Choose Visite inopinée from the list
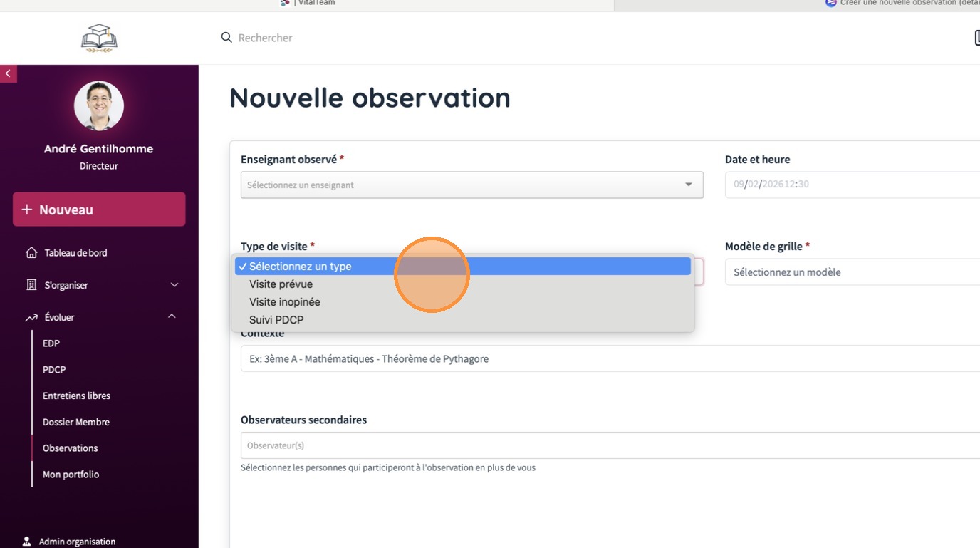This screenshot has height=548, width=980. [284, 302]
